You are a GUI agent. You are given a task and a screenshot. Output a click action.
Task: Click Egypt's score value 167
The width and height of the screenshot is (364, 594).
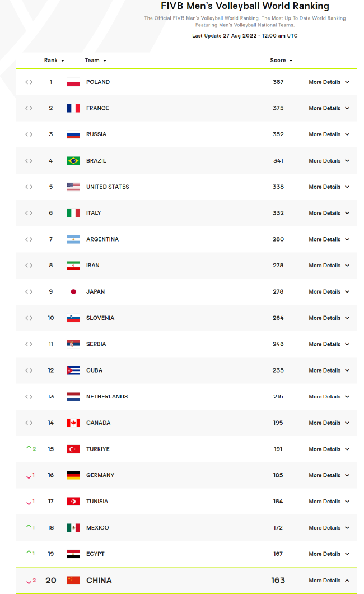pos(278,554)
